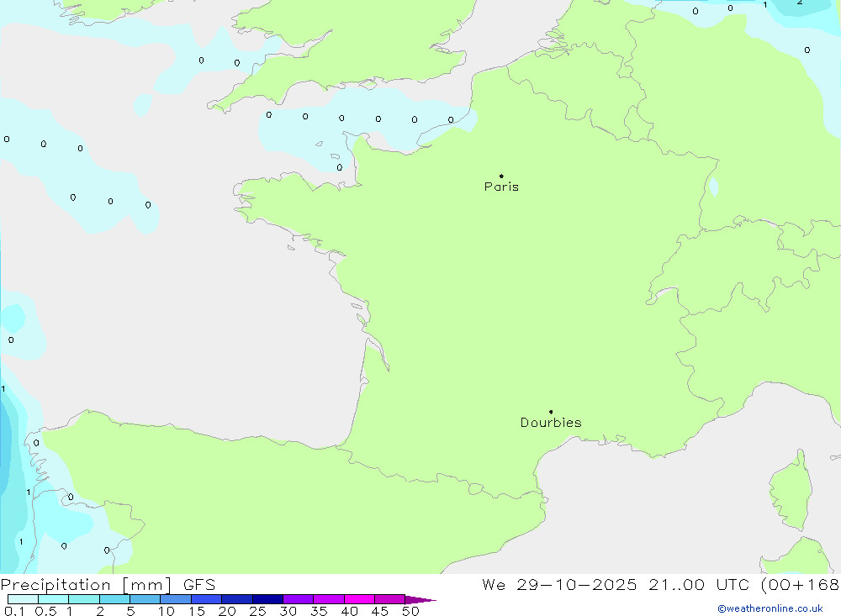Click the Precipitation [mm] title text

tap(87, 585)
